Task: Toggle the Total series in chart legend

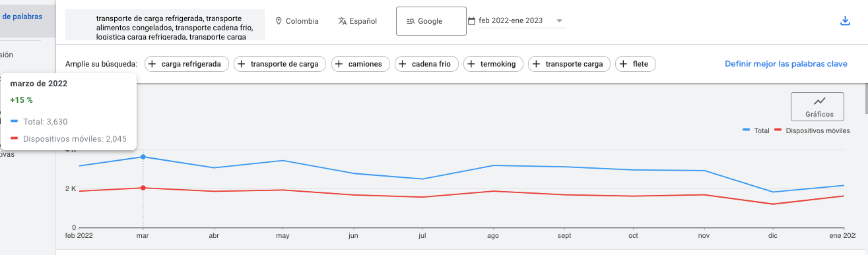Action: [756, 131]
